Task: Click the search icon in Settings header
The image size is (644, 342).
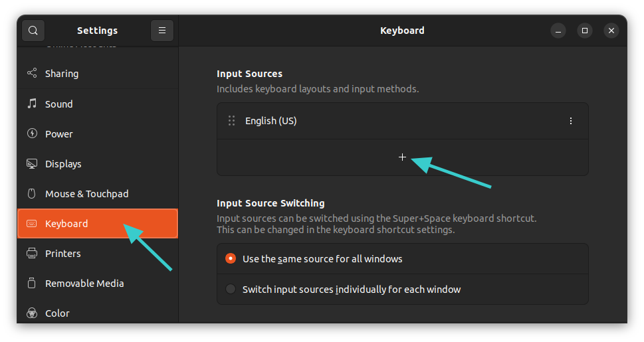Action: 33,31
